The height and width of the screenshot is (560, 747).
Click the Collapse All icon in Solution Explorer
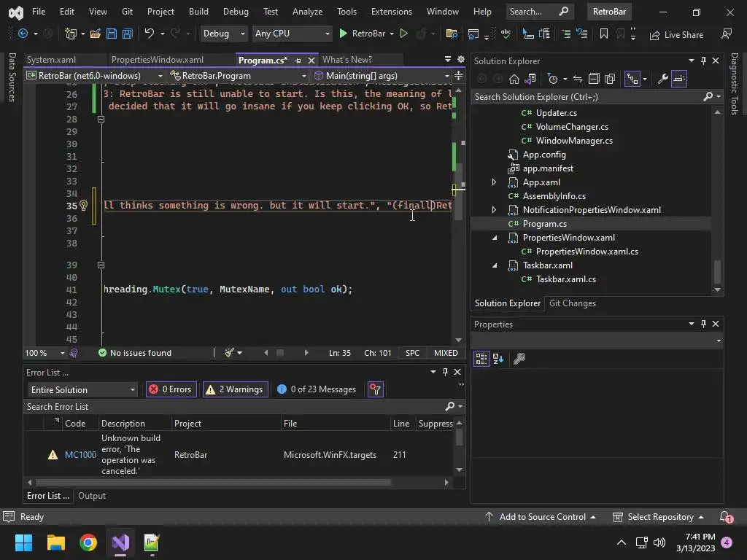click(x=594, y=79)
